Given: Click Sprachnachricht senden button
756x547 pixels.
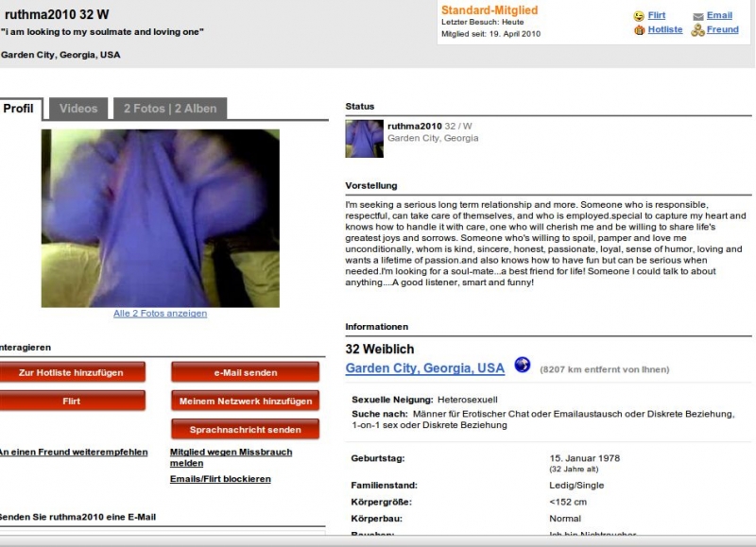Looking at the screenshot, I should tap(246, 430).
